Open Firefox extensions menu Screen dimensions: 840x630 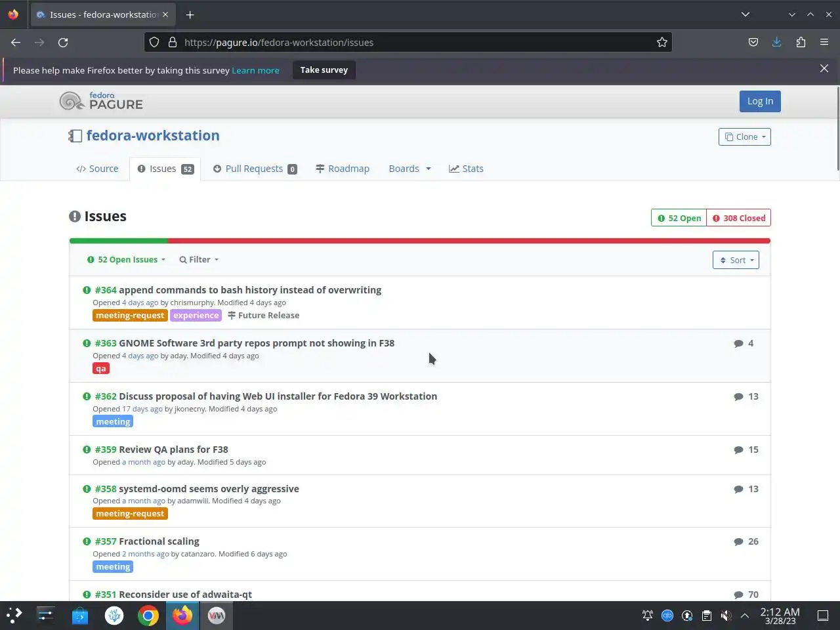(x=801, y=42)
